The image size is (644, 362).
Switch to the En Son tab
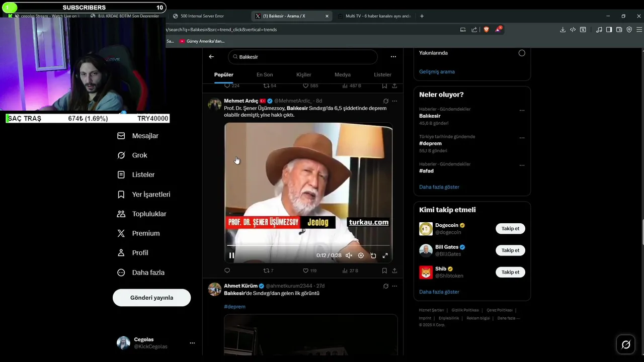(x=265, y=75)
